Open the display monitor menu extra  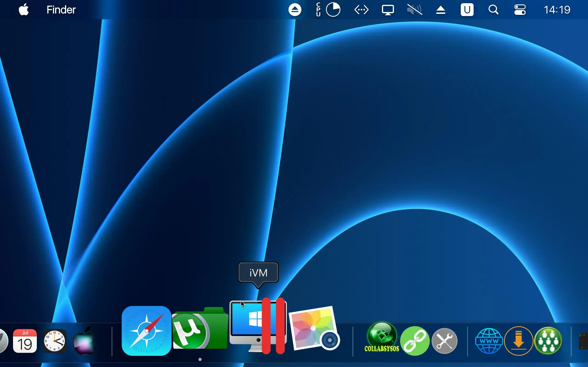point(387,10)
